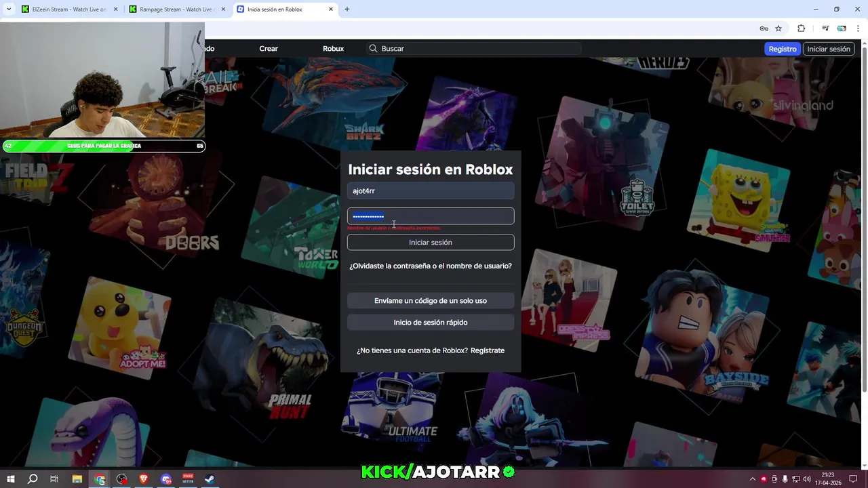Viewport: 868px width, 488px height.
Task: Open the Chrome extensions puzzle icon
Action: click(801, 28)
